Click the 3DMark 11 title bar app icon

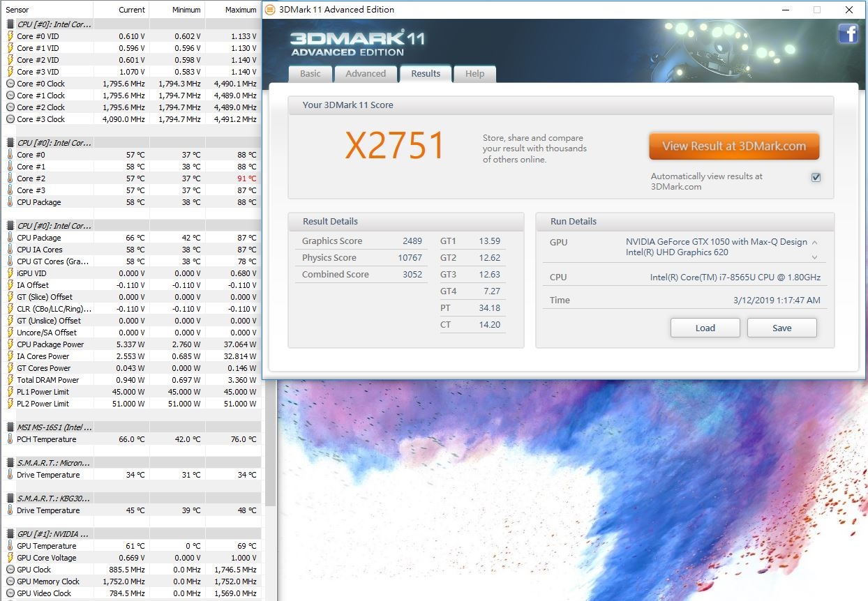point(270,10)
